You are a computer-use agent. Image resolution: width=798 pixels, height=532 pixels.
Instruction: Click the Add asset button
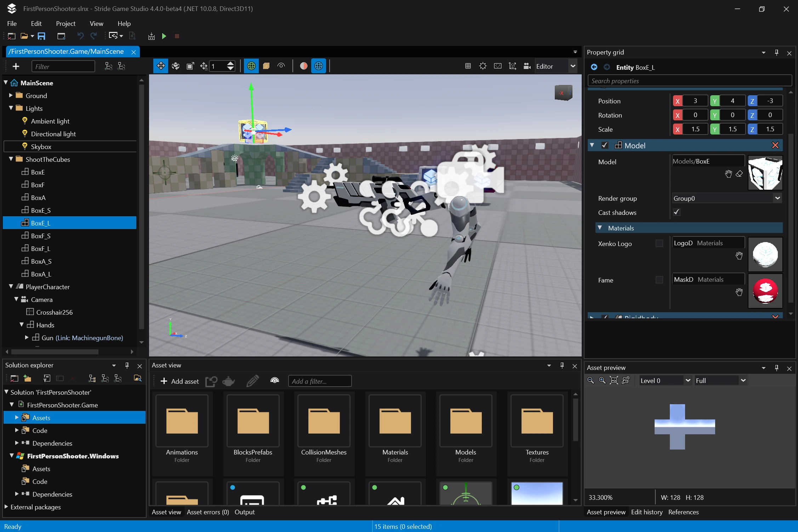180,381
